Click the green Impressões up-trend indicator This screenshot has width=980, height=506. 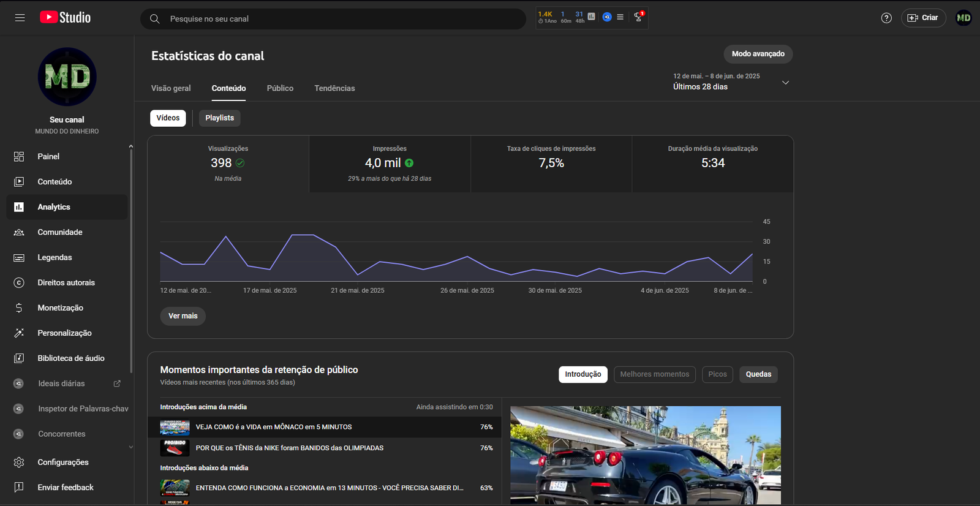[409, 163]
